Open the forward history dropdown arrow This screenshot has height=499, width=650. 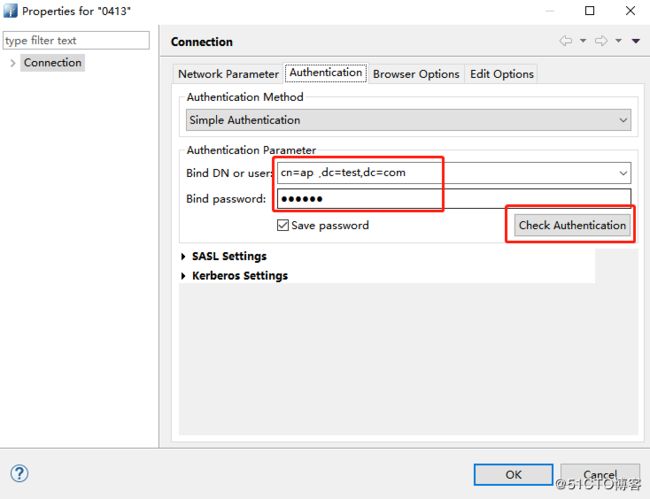(x=618, y=41)
